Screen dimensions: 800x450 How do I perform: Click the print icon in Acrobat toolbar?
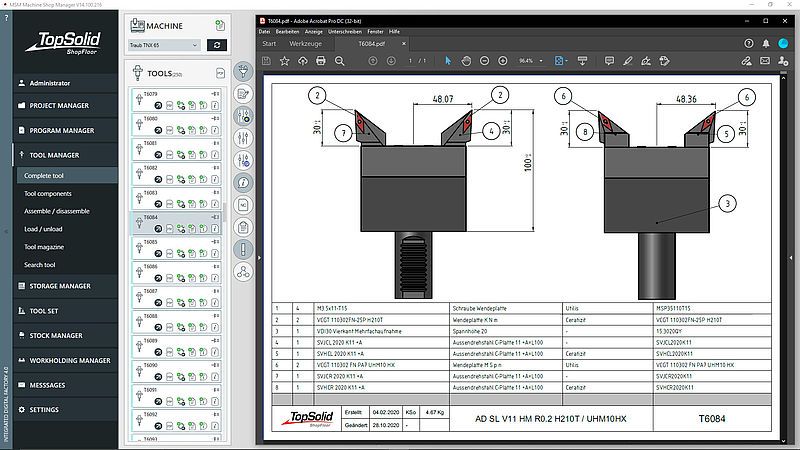[321, 61]
